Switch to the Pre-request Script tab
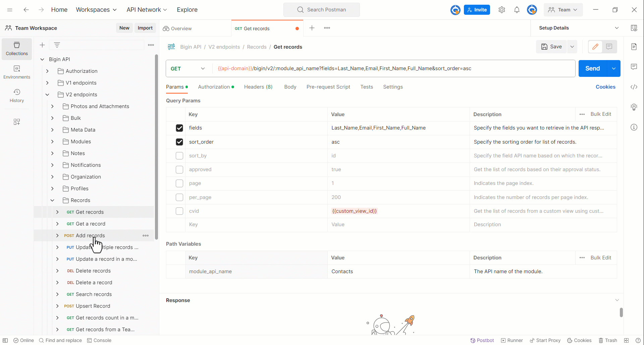 pyautogui.click(x=328, y=87)
